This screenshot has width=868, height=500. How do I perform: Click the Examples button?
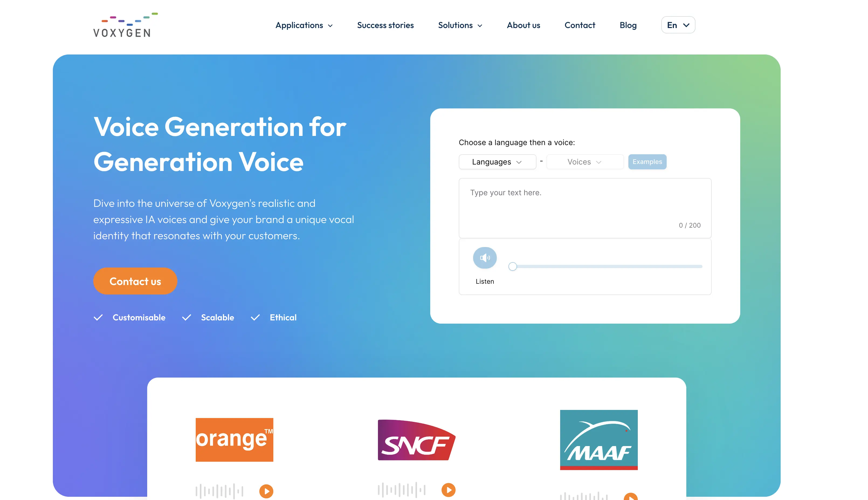pyautogui.click(x=647, y=162)
